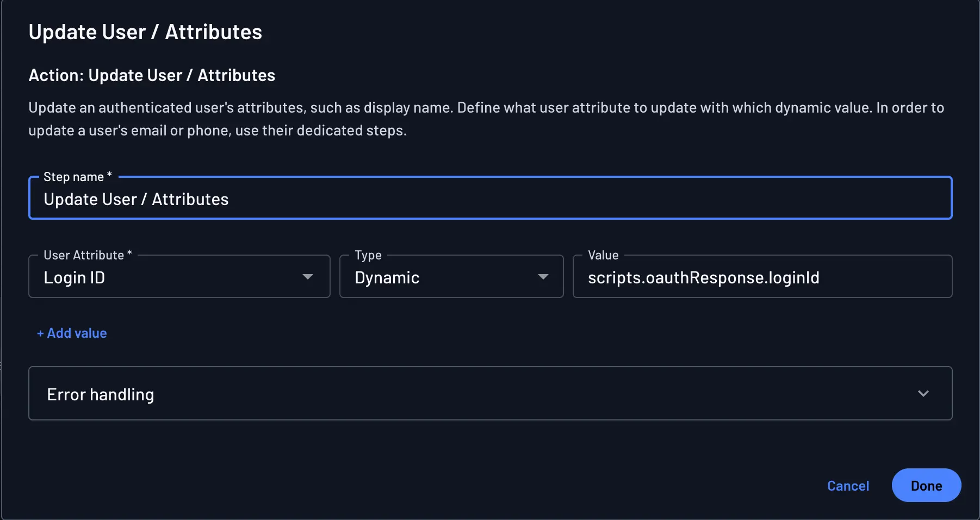Open the Type dropdown set to Dynamic
The height and width of the screenshot is (520, 980).
click(451, 277)
